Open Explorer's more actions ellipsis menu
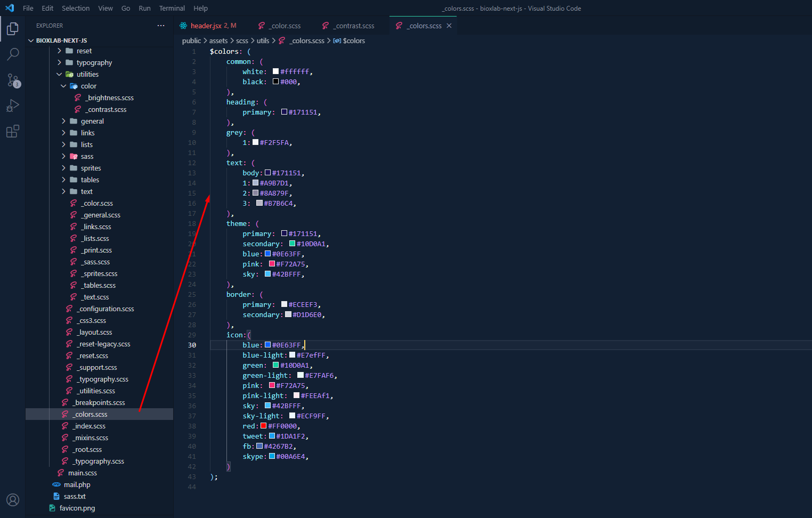This screenshot has height=518, width=812. point(161,26)
